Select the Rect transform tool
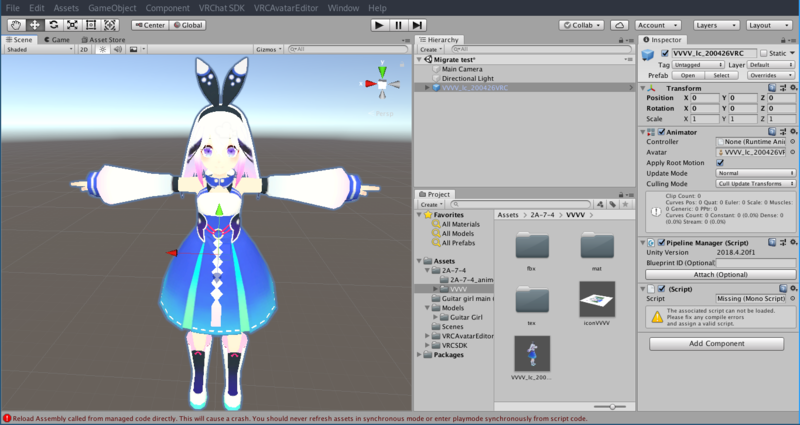Image resolution: width=800 pixels, height=425 pixels. [91, 25]
